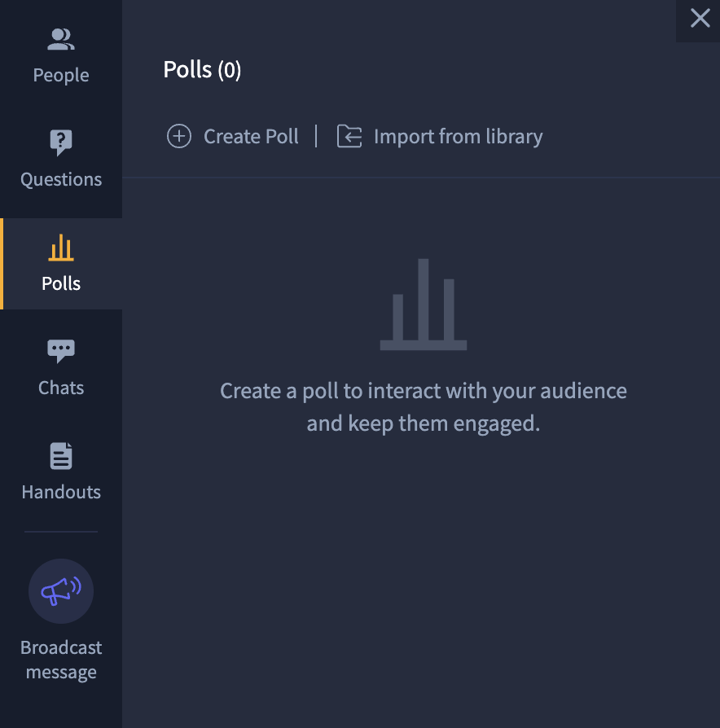Click the plus circle icon for Create Poll
This screenshot has height=728, width=720.
179,136
